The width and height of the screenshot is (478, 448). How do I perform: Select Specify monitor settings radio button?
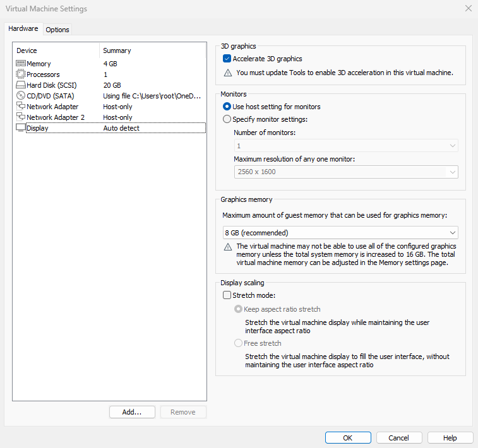pyautogui.click(x=227, y=119)
